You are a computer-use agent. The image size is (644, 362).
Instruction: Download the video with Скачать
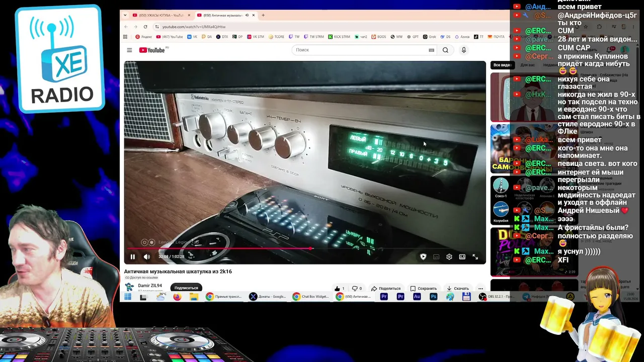458,289
